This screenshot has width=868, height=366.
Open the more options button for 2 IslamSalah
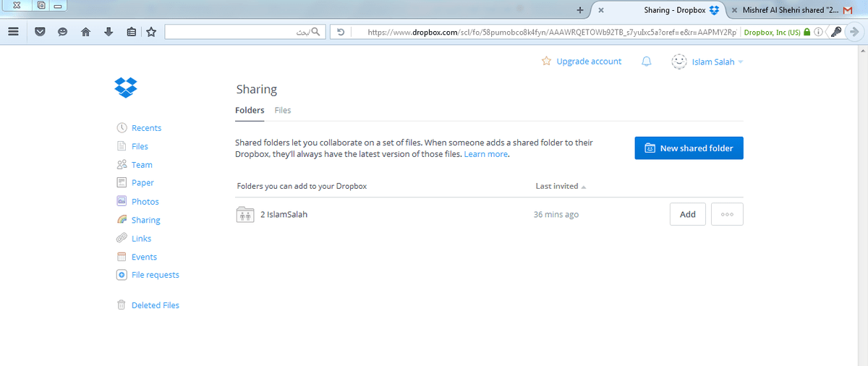point(727,214)
